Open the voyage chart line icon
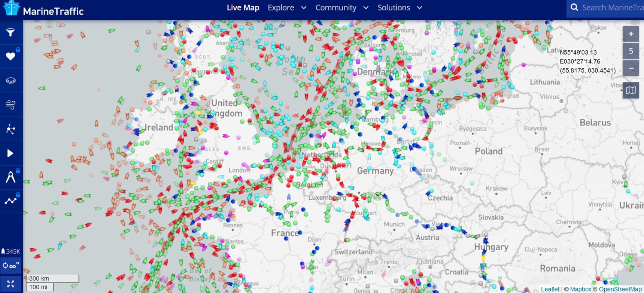This screenshot has height=293, width=644. [10, 201]
